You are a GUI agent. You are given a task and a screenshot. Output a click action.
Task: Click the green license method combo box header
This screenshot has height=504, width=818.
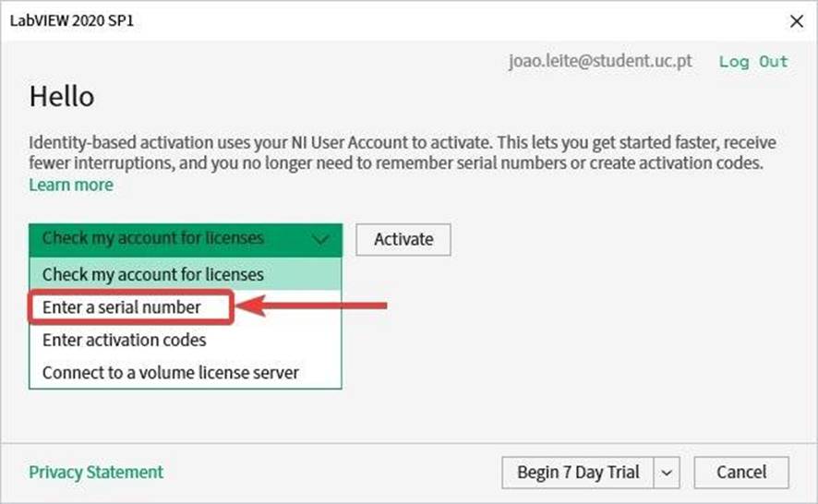pos(186,240)
